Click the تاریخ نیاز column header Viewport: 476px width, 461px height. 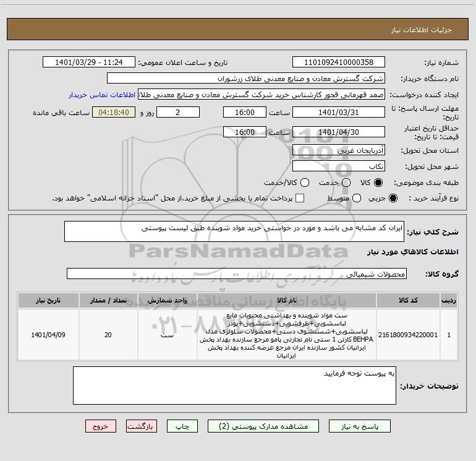coord(48,300)
